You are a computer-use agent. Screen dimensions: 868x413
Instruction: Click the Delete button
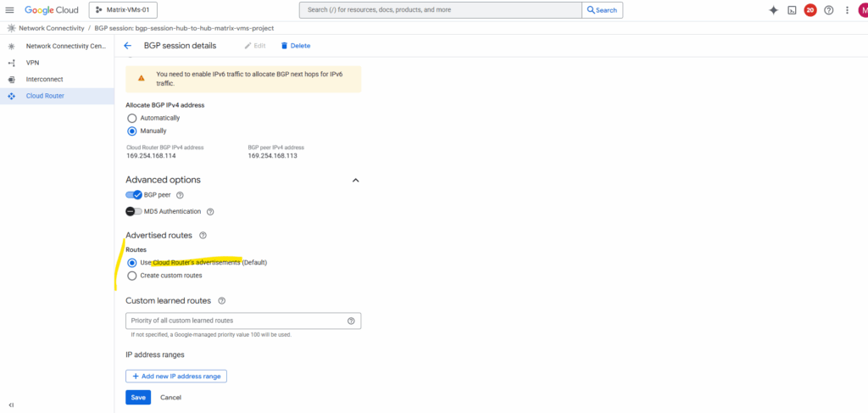[x=296, y=46]
